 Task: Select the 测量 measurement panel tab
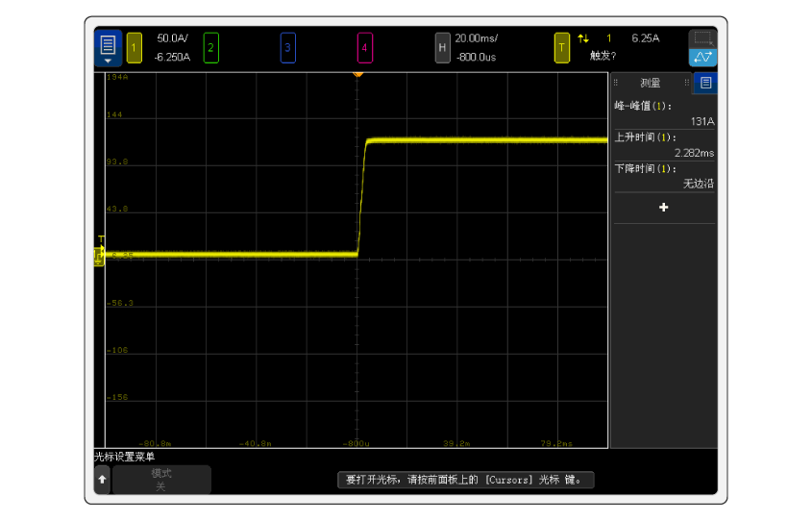651,84
